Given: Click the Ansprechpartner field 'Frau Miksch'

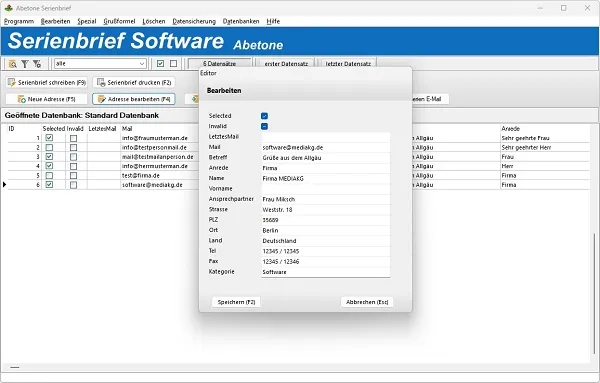Looking at the screenshot, I should (x=326, y=199).
